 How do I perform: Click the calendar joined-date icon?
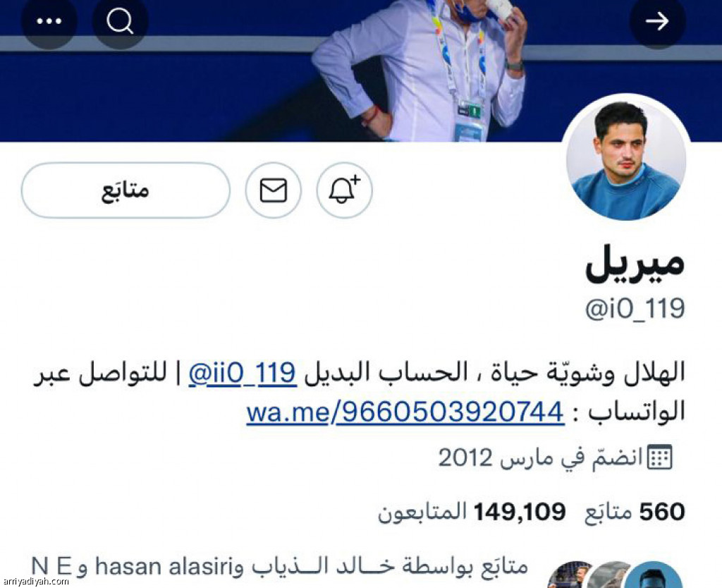pos(660,458)
